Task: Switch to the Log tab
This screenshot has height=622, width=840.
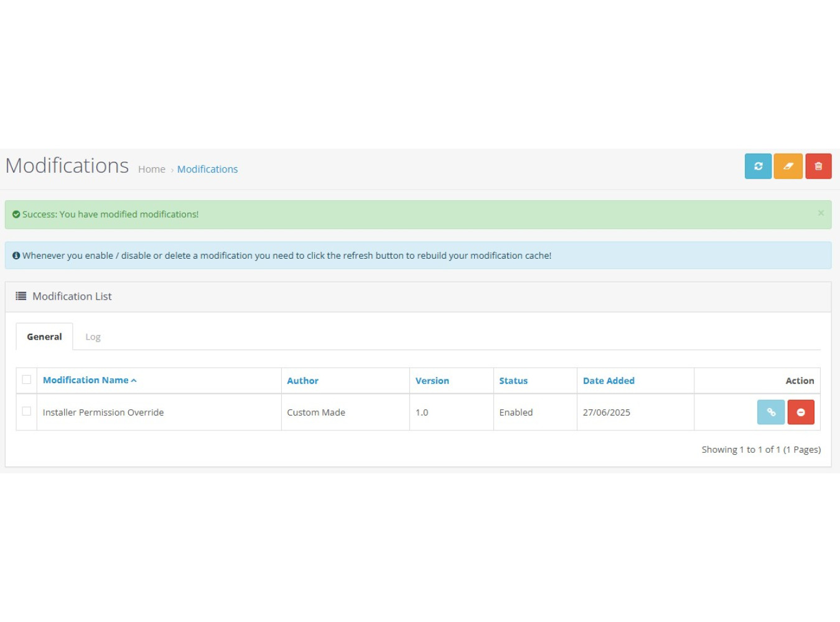Action: pos(93,337)
